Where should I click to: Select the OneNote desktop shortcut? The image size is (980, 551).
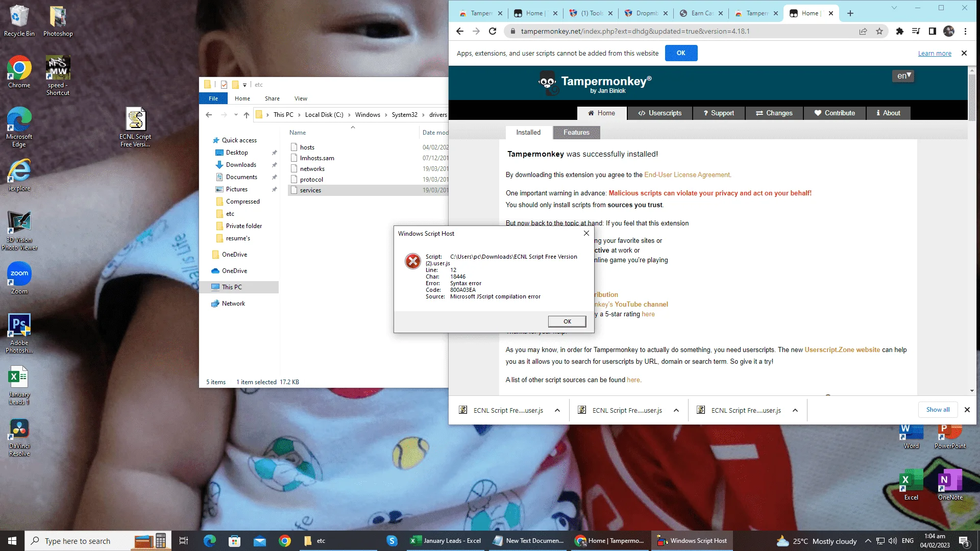(x=950, y=485)
